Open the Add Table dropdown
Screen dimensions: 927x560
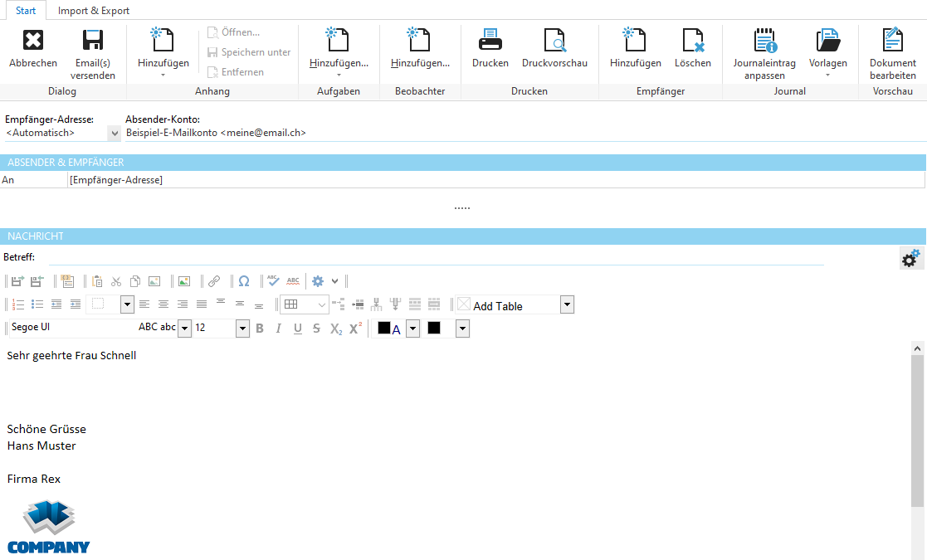567,304
